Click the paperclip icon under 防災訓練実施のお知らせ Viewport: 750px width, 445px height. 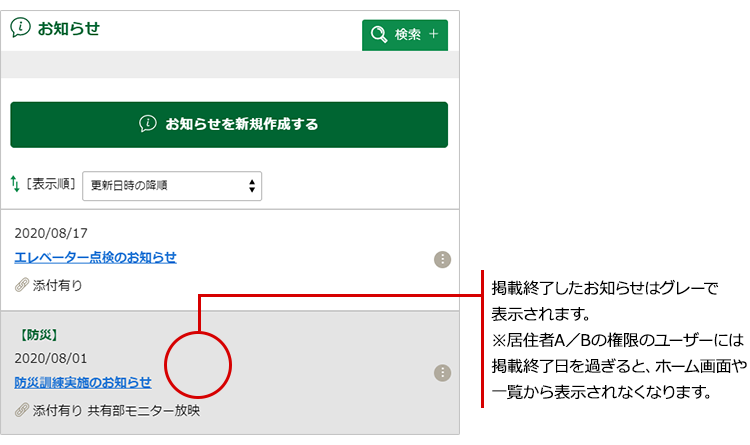tap(21, 410)
